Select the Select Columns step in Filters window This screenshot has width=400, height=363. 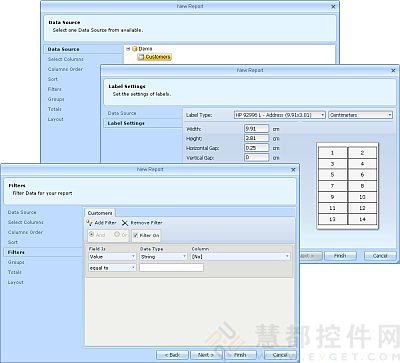(26, 222)
